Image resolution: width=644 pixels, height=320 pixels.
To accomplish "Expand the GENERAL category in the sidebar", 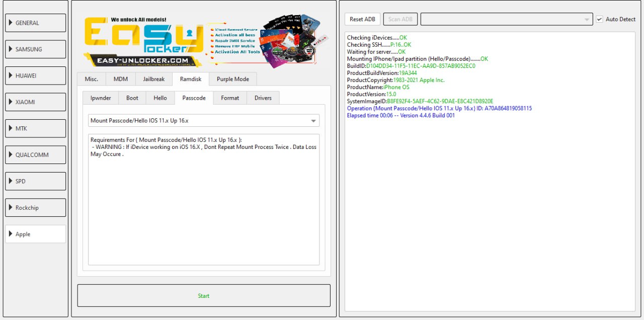I will (36, 23).
